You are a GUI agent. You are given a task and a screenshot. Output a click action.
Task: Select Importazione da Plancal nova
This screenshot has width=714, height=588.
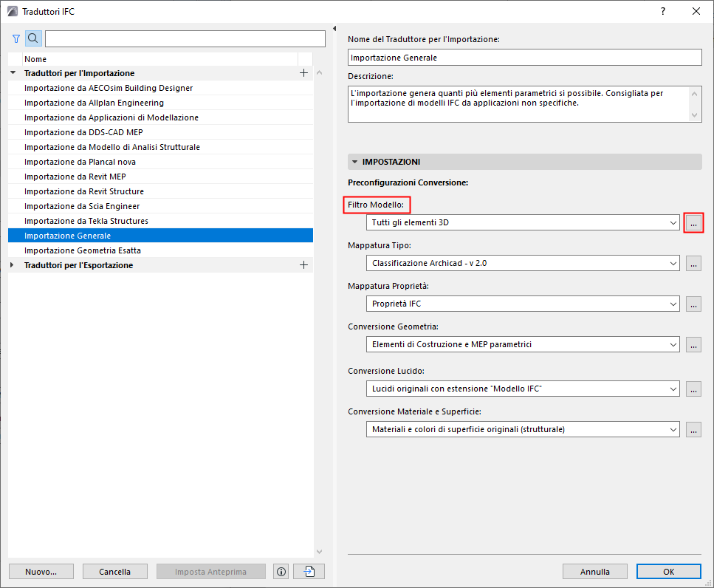[160, 163]
